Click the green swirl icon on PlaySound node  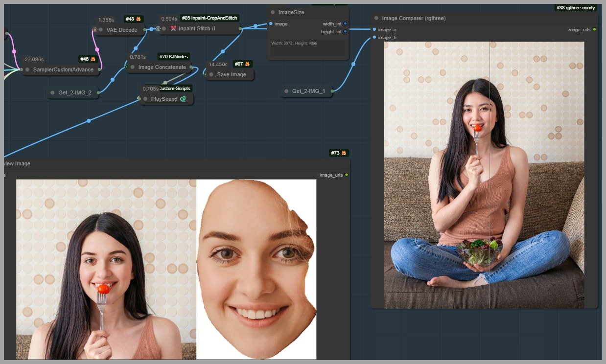pyautogui.click(x=183, y=99)
